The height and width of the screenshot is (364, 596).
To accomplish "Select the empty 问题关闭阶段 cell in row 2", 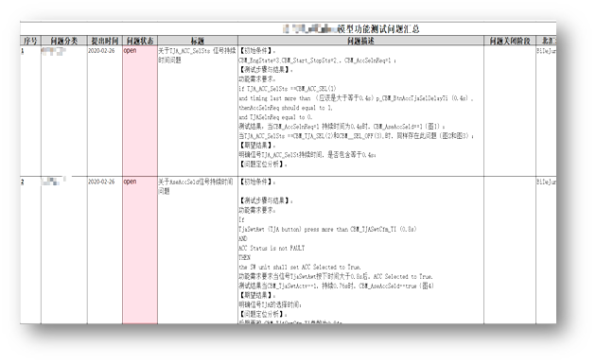I will pyautogui.click(x=510, y=250).
